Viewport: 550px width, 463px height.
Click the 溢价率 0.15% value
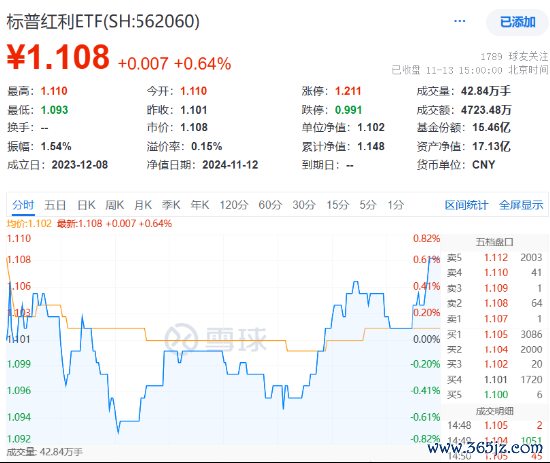coord(207,146)
